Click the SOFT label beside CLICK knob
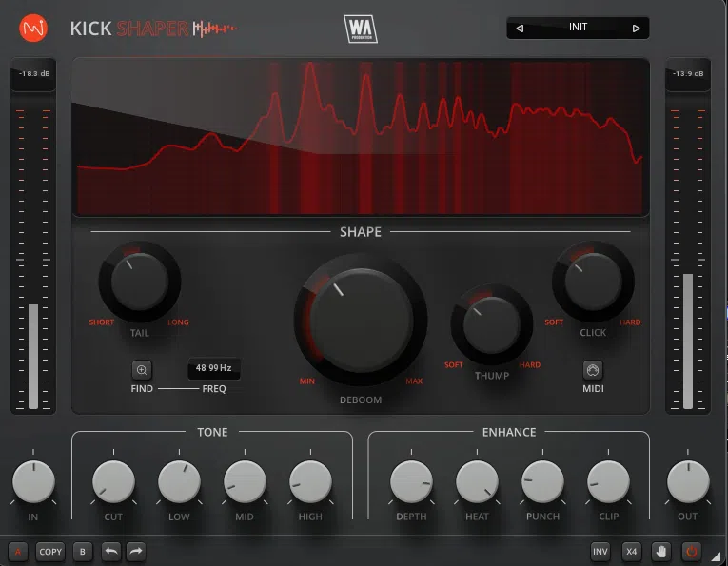This screenshot has width=728, height=566. (x=554, y=322)
